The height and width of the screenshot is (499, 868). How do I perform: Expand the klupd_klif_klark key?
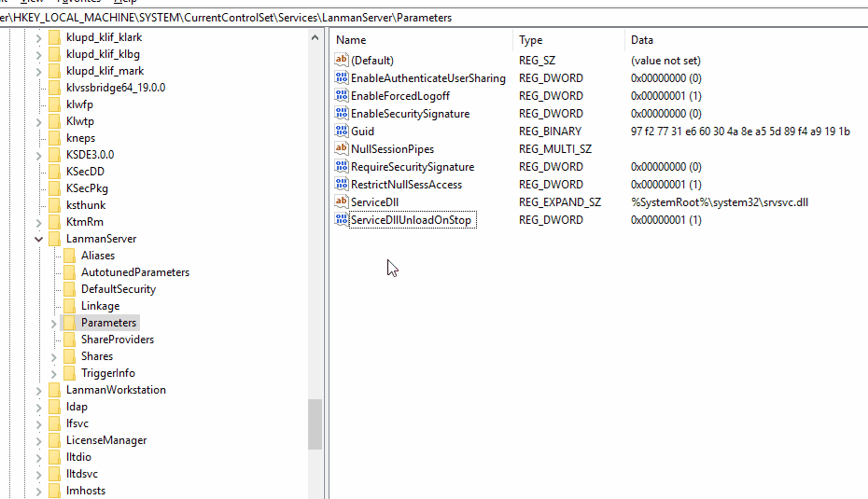[39, 38]
